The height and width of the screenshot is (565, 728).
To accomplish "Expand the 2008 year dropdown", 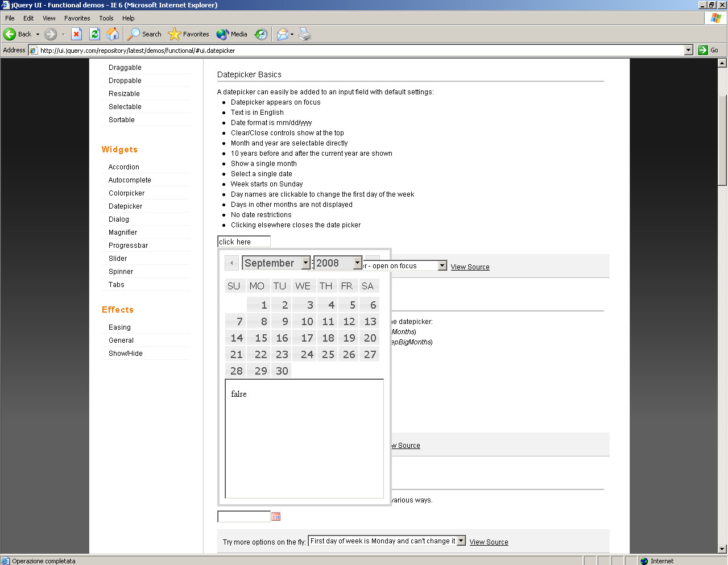I will coord(357,263).
